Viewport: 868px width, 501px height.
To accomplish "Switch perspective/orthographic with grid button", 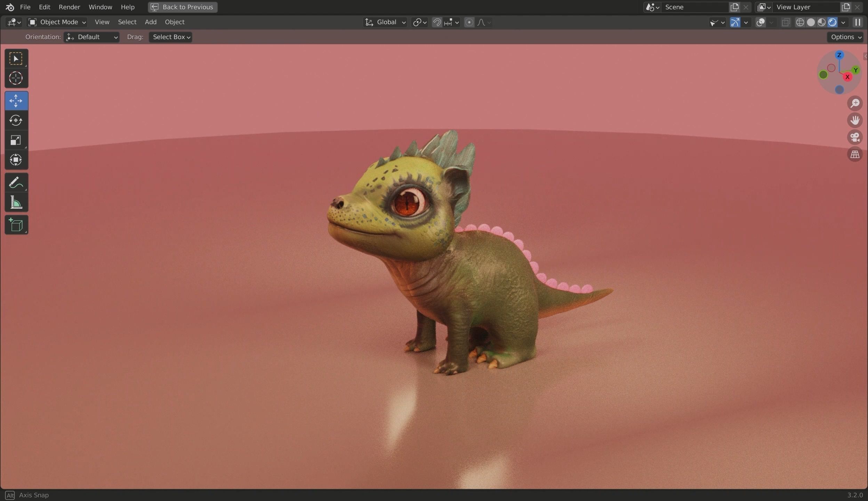I will [855, 154].
